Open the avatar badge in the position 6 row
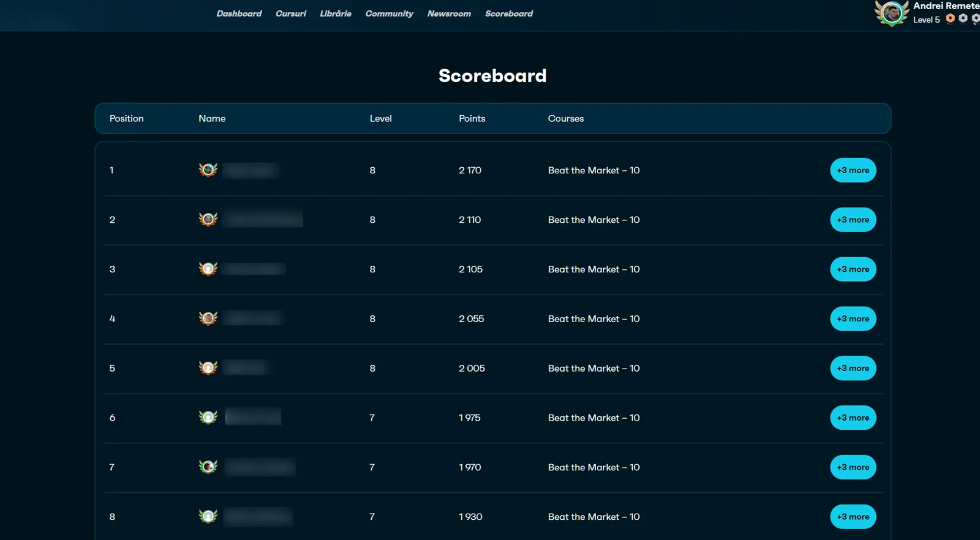 208,418
